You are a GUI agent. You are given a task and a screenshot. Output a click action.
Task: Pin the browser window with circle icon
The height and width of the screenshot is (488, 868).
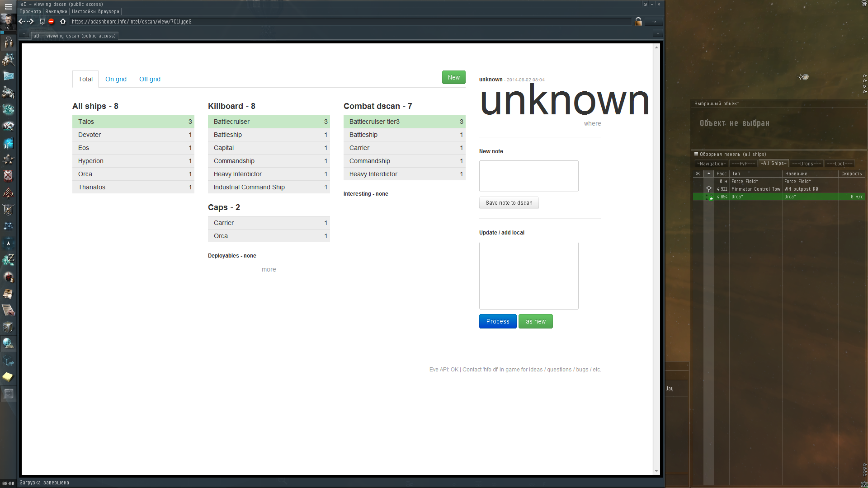click(x=645, y=4)
